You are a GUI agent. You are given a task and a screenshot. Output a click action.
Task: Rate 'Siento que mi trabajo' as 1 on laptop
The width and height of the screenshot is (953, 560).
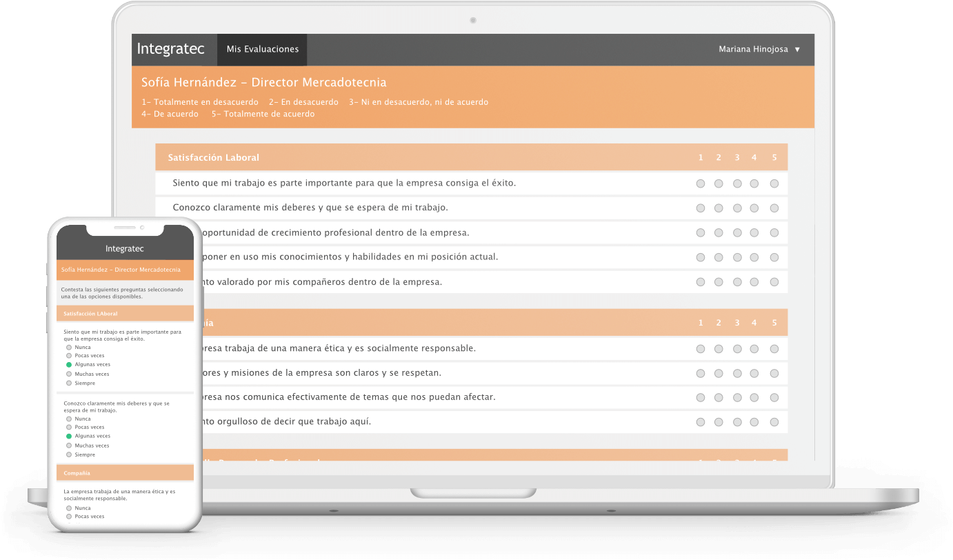coord(701,184)
